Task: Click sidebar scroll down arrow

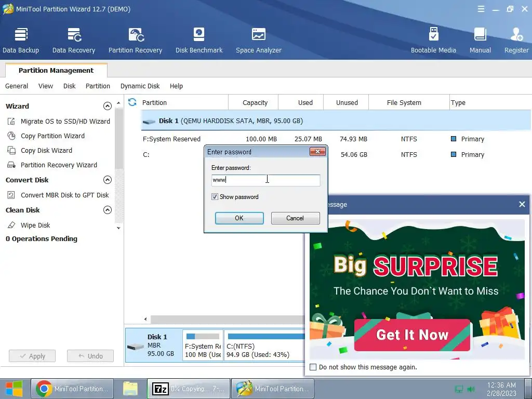Action: point(118,228)
